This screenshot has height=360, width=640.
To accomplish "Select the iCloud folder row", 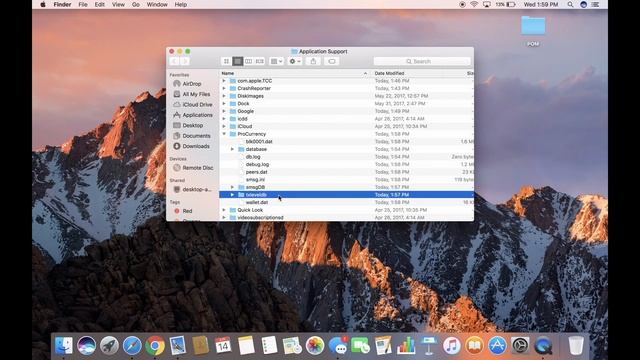I will pos(347,127).
